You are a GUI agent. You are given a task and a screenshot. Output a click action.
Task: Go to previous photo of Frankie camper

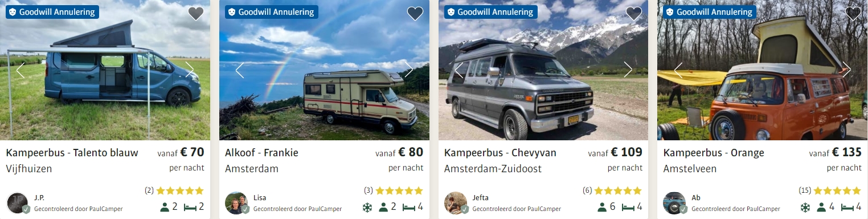coord(240,70)
